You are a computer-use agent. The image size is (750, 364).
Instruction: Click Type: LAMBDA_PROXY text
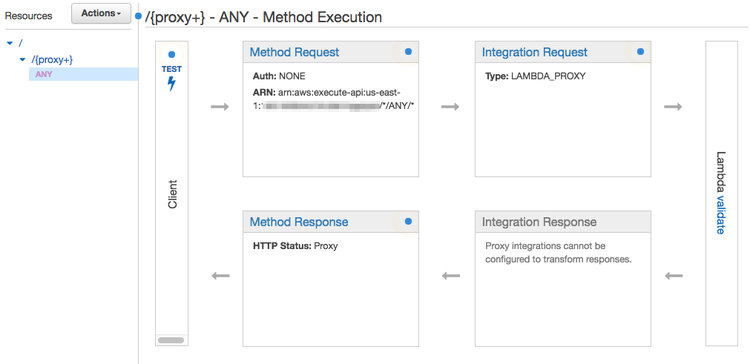coord(535,76)
